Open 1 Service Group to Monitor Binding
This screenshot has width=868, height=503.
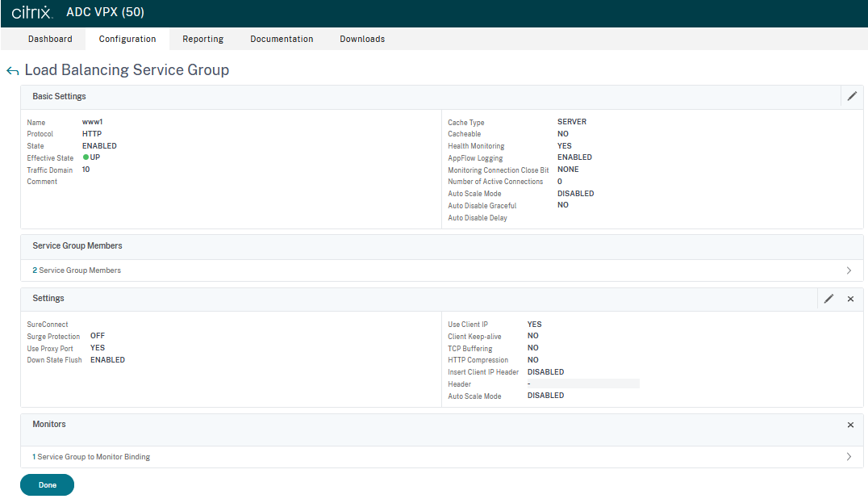pos(91,457)
